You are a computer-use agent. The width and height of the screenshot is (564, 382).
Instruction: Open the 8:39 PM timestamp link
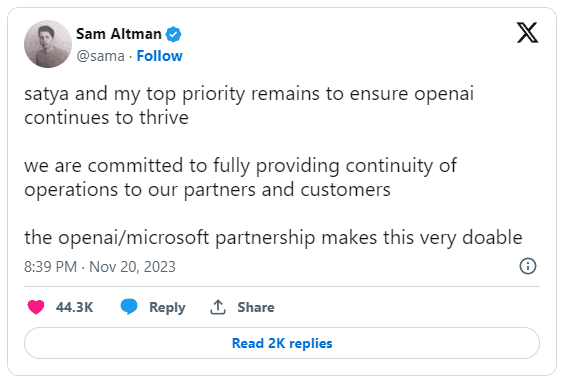tap(50, 267)
